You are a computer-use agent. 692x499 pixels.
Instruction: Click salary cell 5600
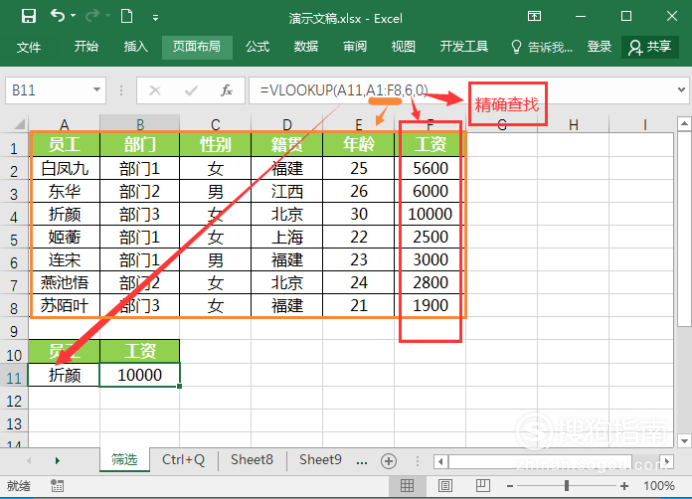coord(430,168)
